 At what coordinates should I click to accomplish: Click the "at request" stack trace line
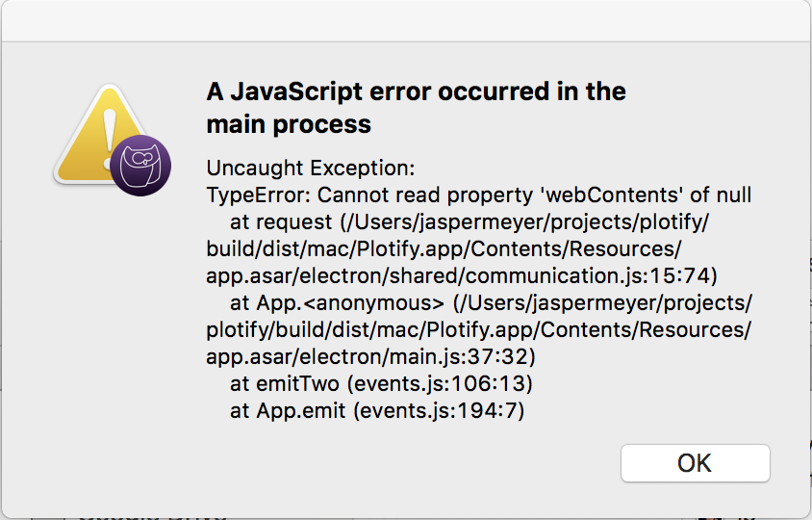[469, 221]
